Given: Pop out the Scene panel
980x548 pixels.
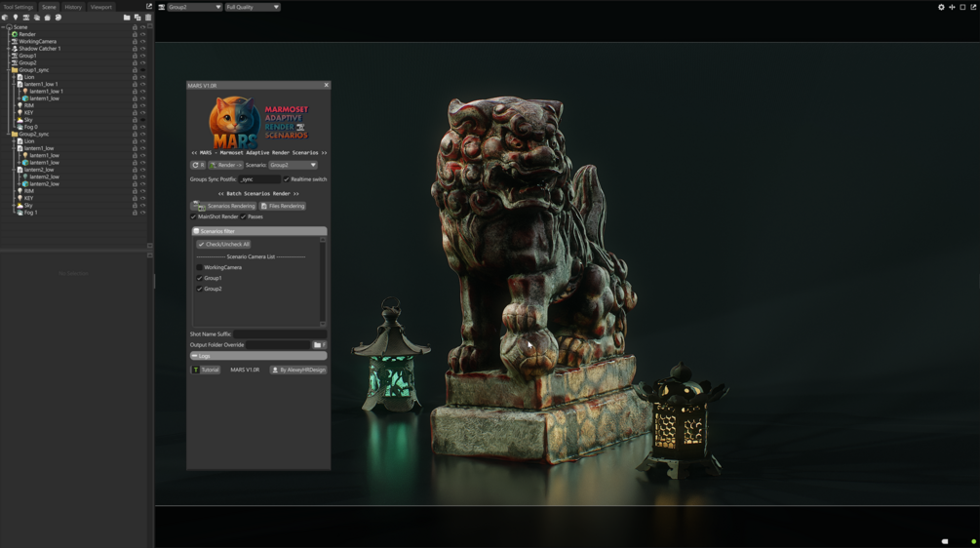Looking at the screenshot, I should [149, 6].
